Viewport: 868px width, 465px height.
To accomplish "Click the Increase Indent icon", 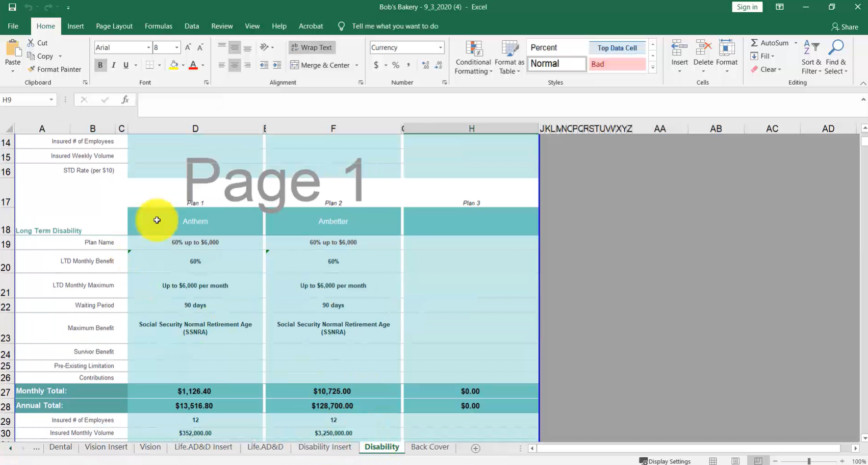I will (x=277, y=65).
